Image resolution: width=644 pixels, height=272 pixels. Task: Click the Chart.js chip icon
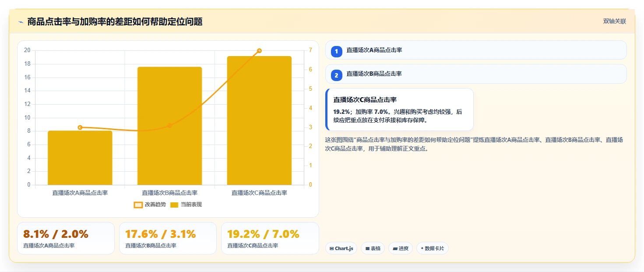tap(331, 249)
